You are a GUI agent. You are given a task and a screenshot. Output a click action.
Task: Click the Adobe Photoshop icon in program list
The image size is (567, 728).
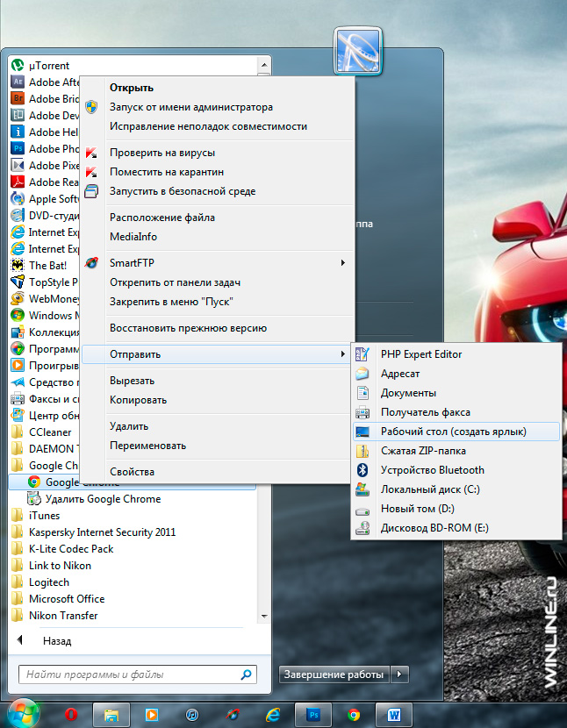[x=18, y=148]
